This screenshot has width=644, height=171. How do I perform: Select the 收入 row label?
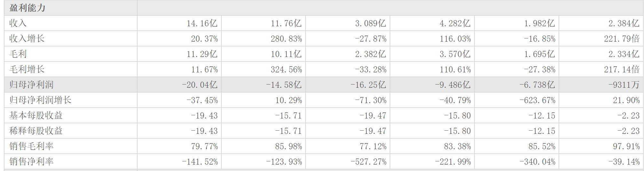18,23
